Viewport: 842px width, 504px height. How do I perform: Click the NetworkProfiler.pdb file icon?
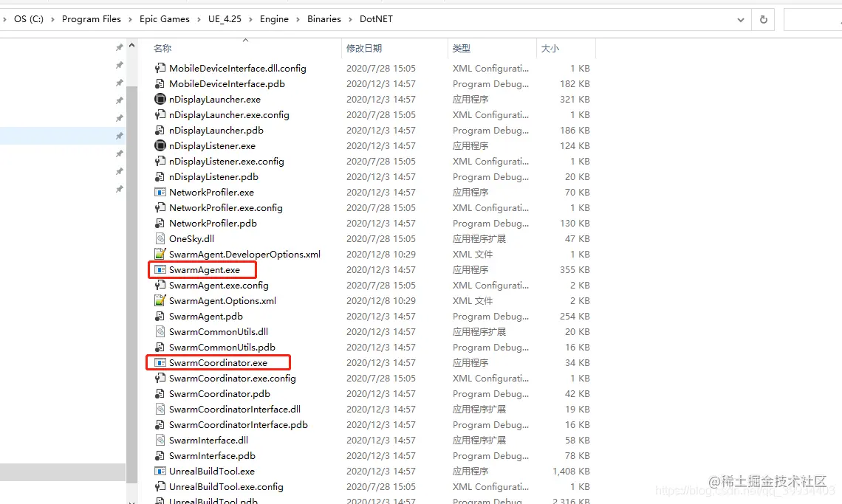(160, 224)
